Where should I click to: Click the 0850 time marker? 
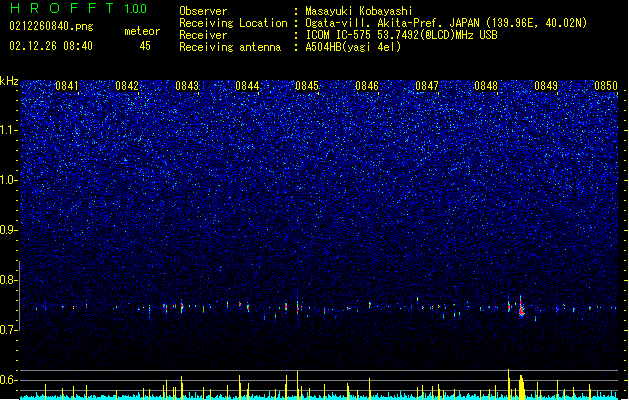(606, 86)
